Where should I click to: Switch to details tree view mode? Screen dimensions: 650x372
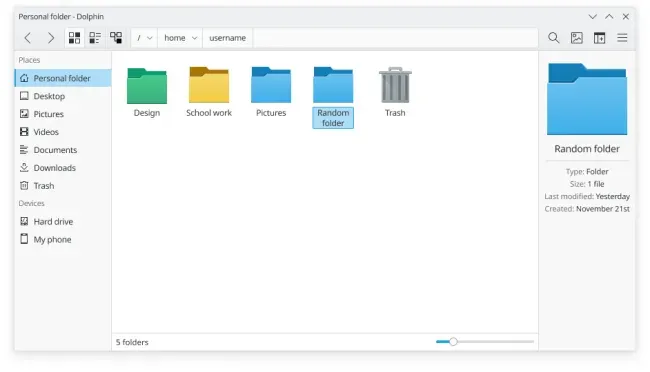click(x=116, y=38)
